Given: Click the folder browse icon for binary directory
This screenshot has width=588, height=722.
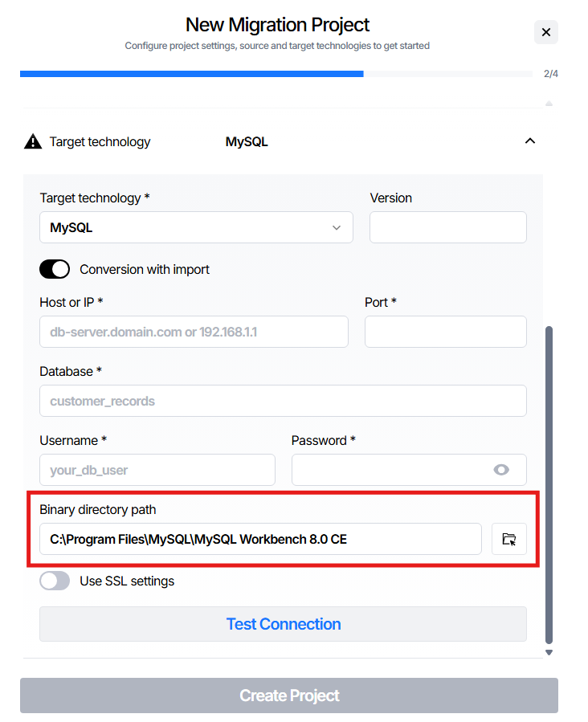Looking at the screenshot, I should point(508,539).
